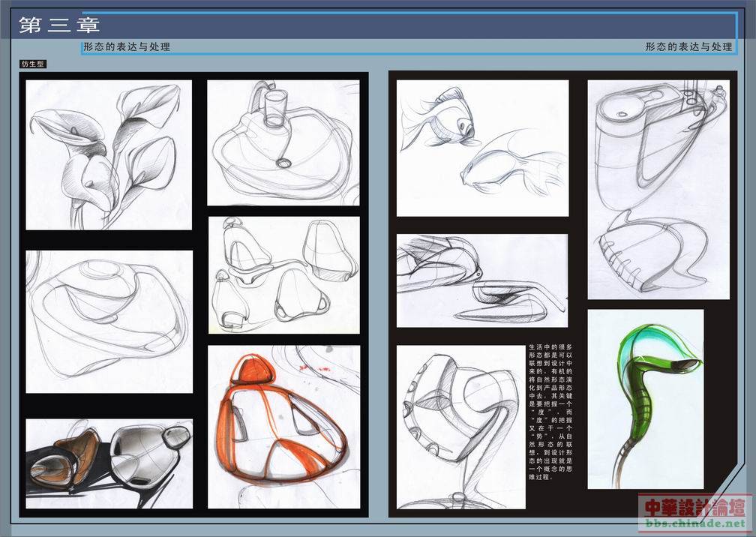Click the left 形态的表达与处理 subtitle

[127, 46]
